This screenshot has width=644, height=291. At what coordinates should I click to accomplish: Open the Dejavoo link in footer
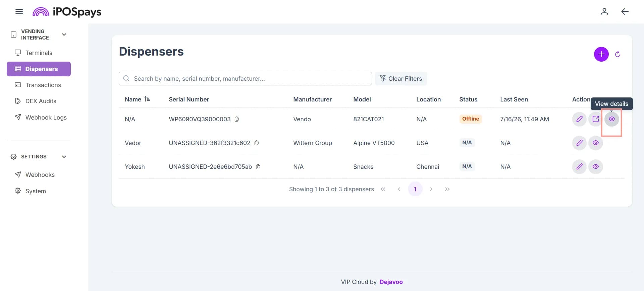391,282
